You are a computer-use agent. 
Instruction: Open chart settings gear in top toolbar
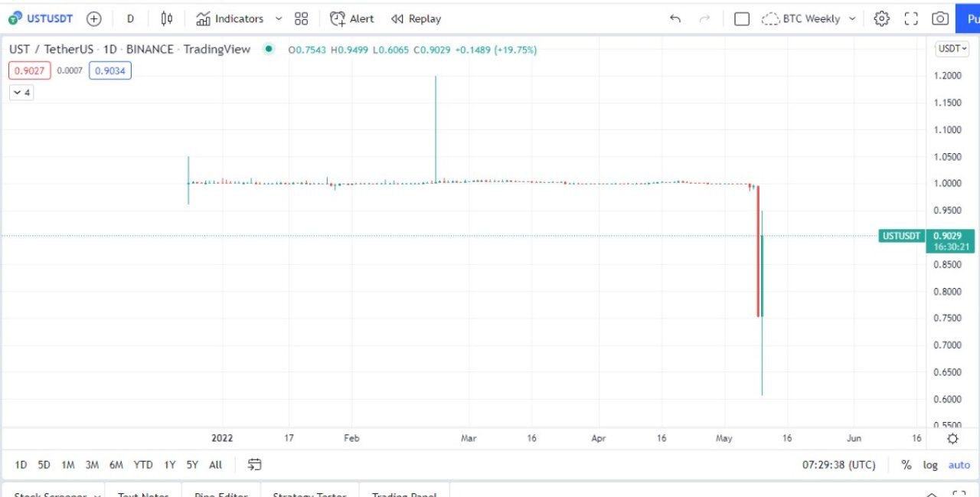pyautogui.click(x=881, y=18)
